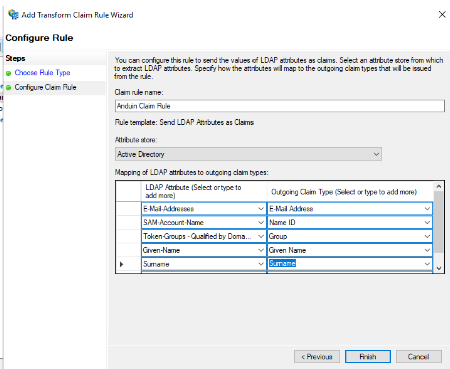450x369 pixels.
Task: Expand the Given-Name LDAP attribute dropdown
Action: pos(261,250)
